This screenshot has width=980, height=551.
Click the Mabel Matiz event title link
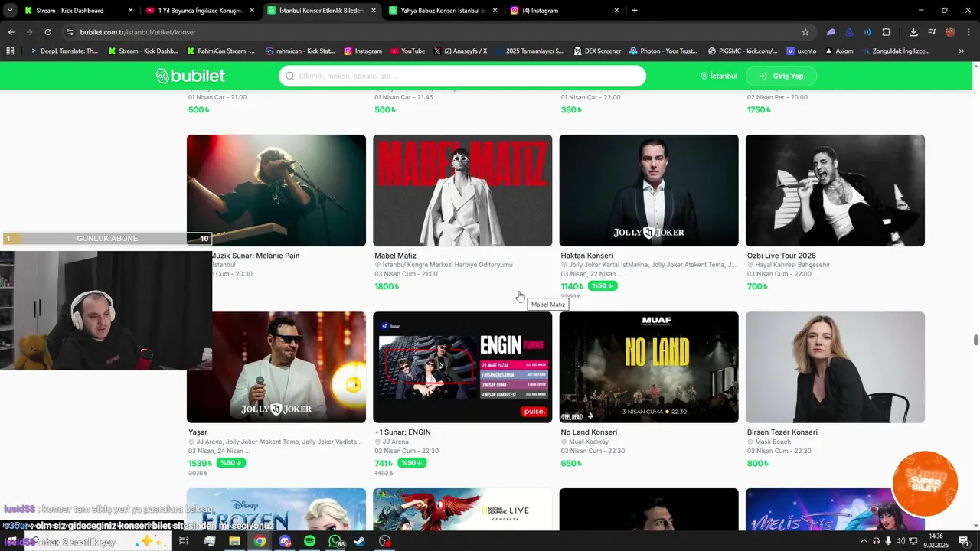pos(395,256)
